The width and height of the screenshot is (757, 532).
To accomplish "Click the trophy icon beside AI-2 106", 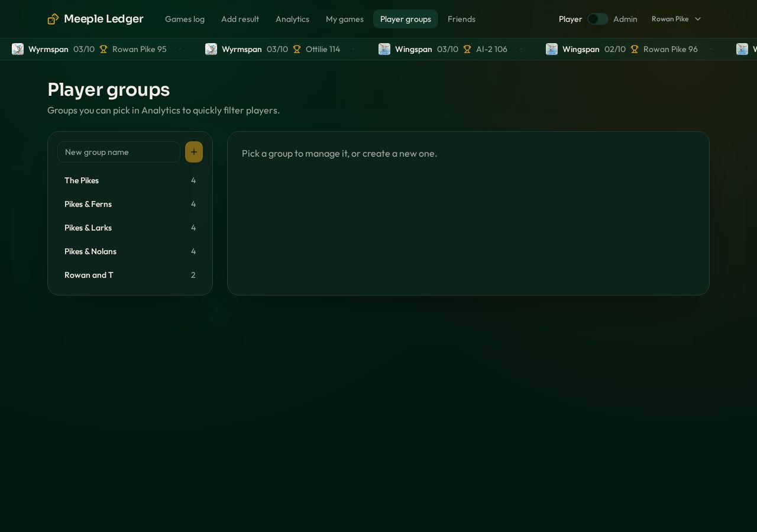I will pos(467,49).
